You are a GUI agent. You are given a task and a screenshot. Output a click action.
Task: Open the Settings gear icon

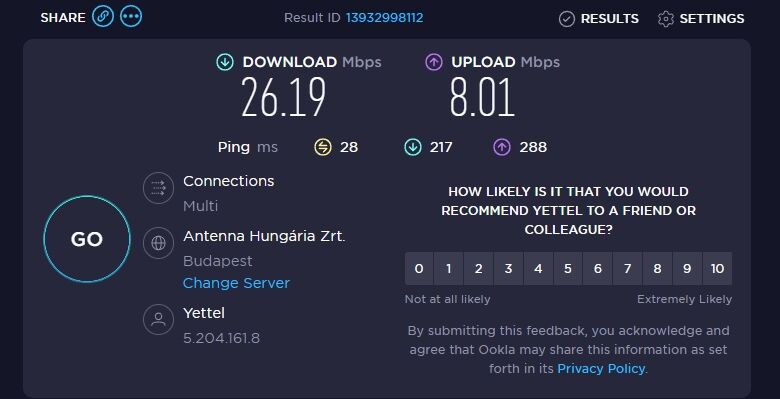pos(666,19)
